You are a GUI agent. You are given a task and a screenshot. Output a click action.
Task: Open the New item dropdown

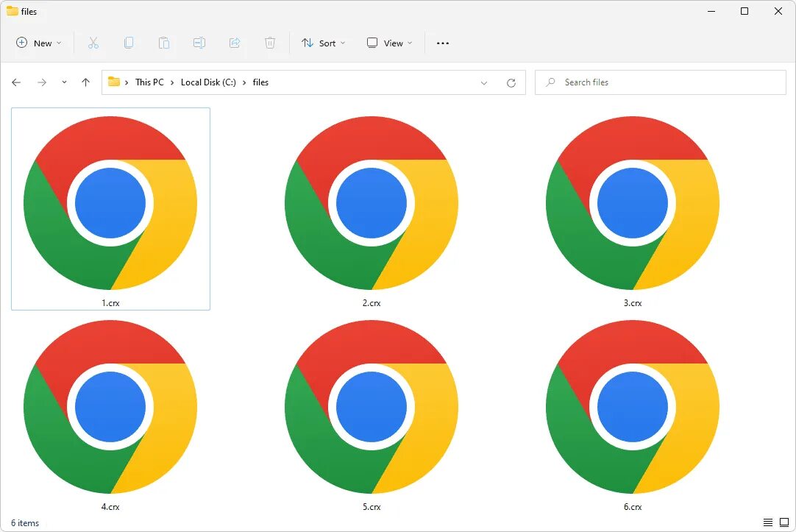[38, 43]
